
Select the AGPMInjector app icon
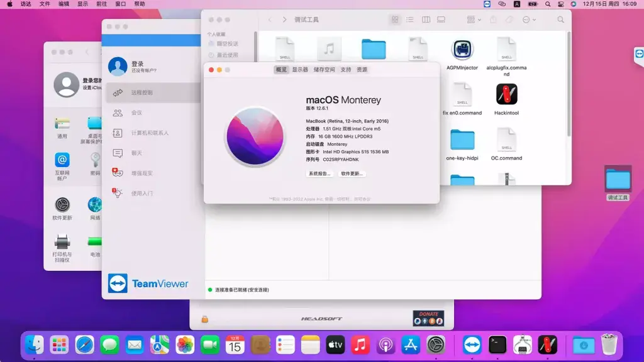462,50
